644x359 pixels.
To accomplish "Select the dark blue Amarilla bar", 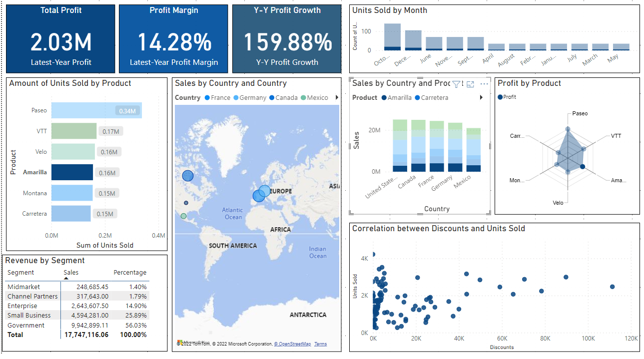I will tap(72, 172).
